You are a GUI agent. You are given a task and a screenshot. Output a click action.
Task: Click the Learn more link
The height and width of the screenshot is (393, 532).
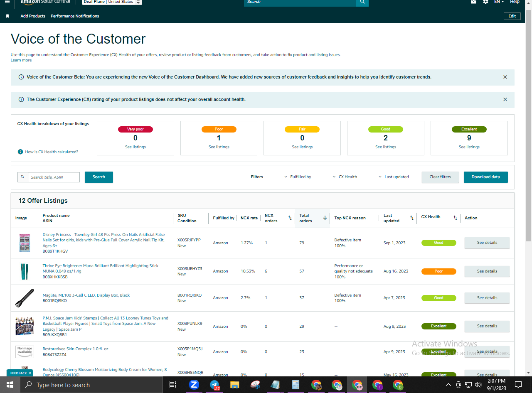point(21,60)
